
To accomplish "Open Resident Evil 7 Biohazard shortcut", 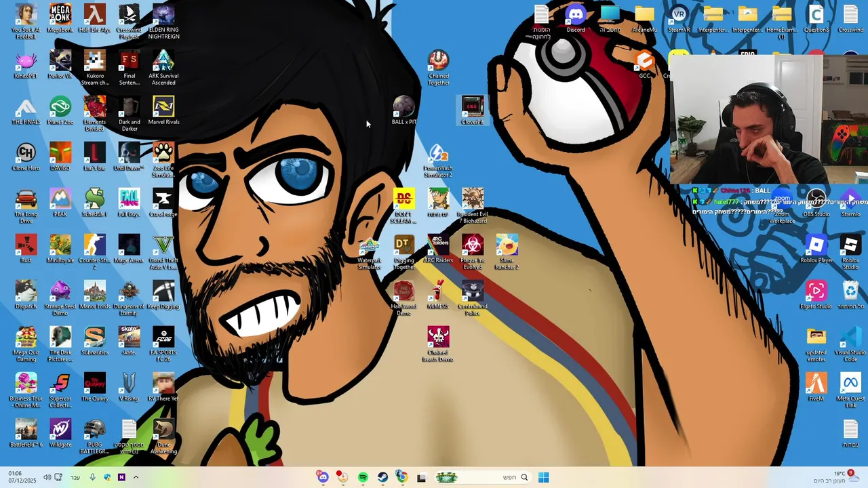I will pyautogui.click(x=473, y=206).
